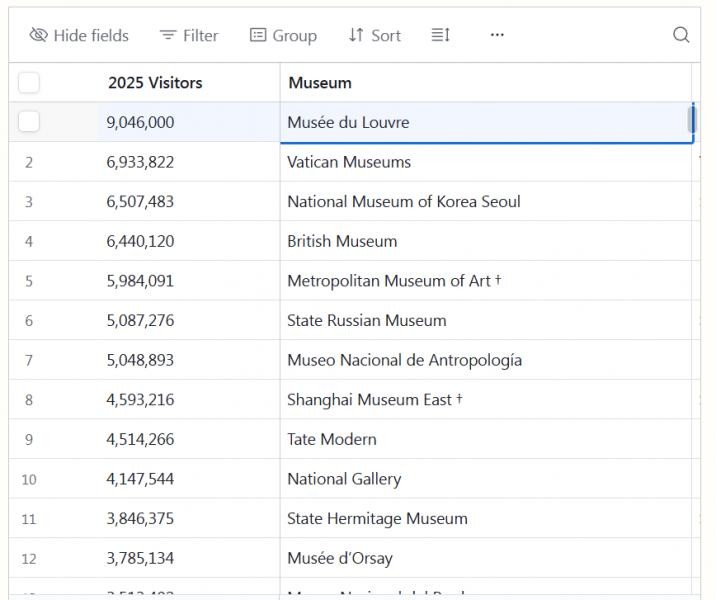This screenshot has height=600, width=716.
Task: Click the search magnifier icon
Action: point(681,35)
